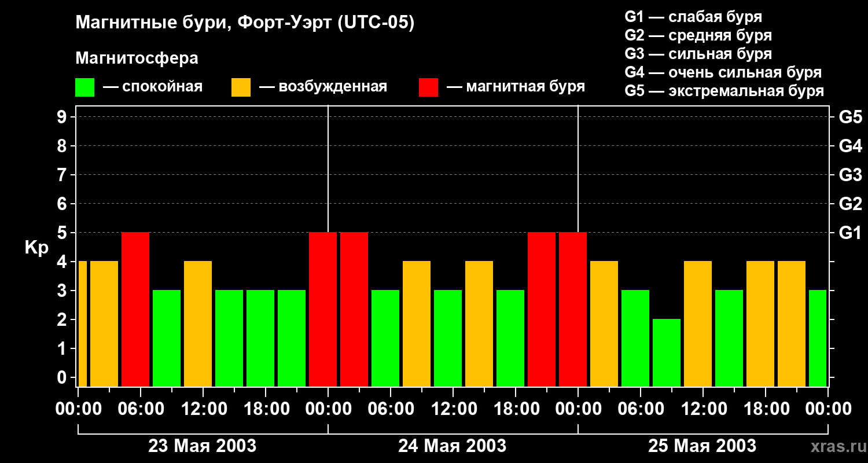
Task: Click the Kp axis value 2
Action: 63,320
